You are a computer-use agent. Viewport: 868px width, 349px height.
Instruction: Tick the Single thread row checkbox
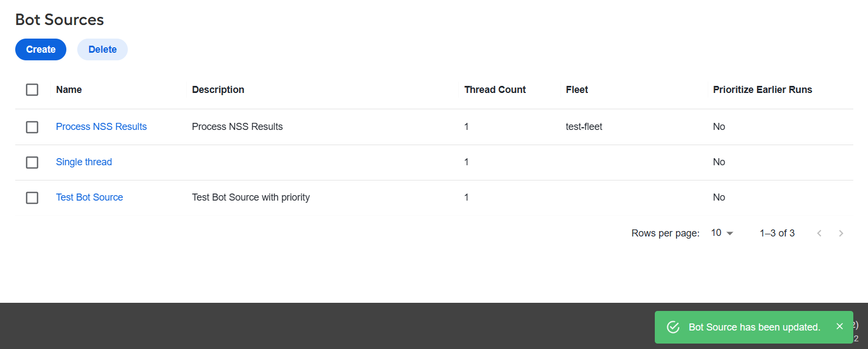tap(32, 162)
